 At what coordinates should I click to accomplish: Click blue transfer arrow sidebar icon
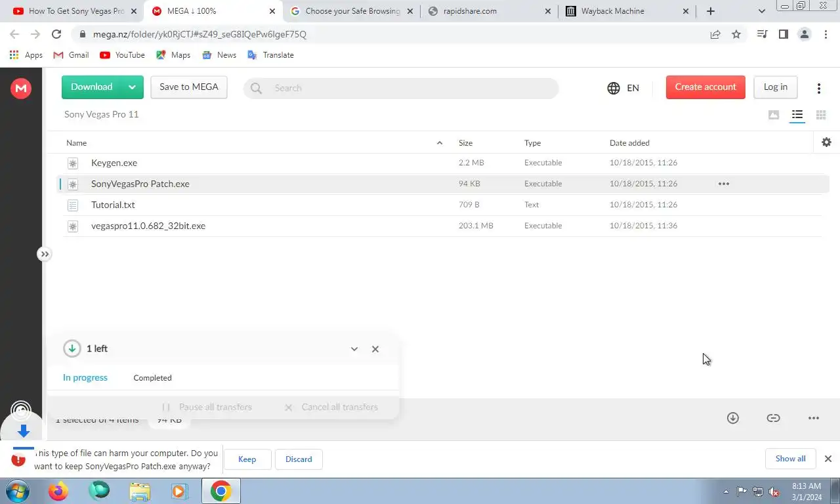[23, 431]
